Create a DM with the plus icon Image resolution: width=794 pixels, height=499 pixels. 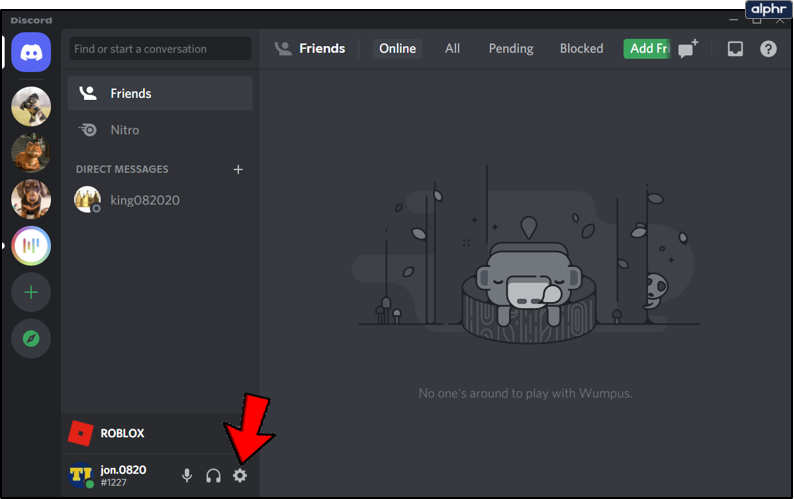(238, 169)
